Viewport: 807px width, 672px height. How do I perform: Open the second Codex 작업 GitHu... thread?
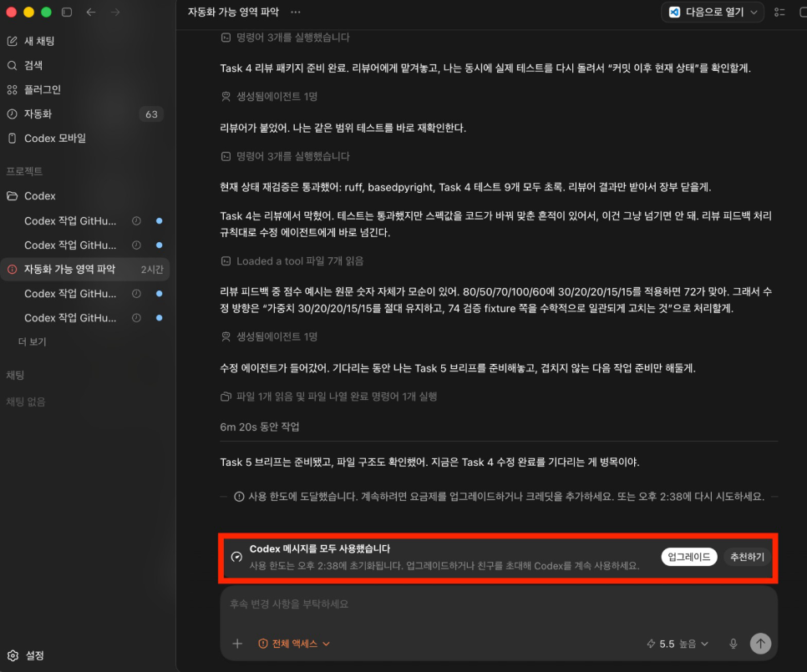[70, 245]
